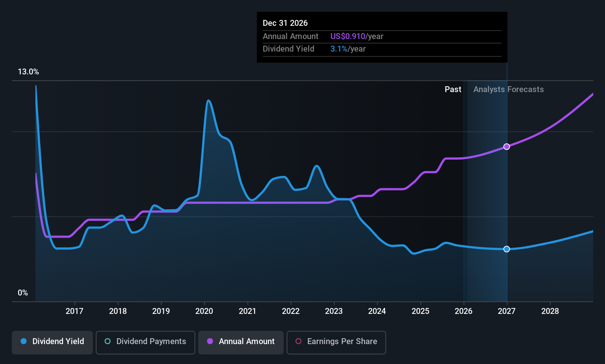Click the 13.0% y-axis label
This screenshot has width=605, height=364.
tap(28, 72)
